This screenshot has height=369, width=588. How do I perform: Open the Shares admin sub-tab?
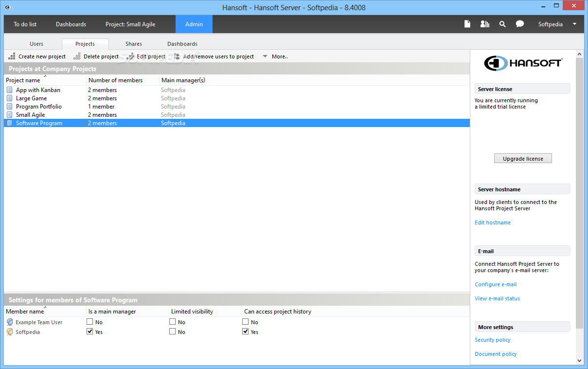[134, 44]
